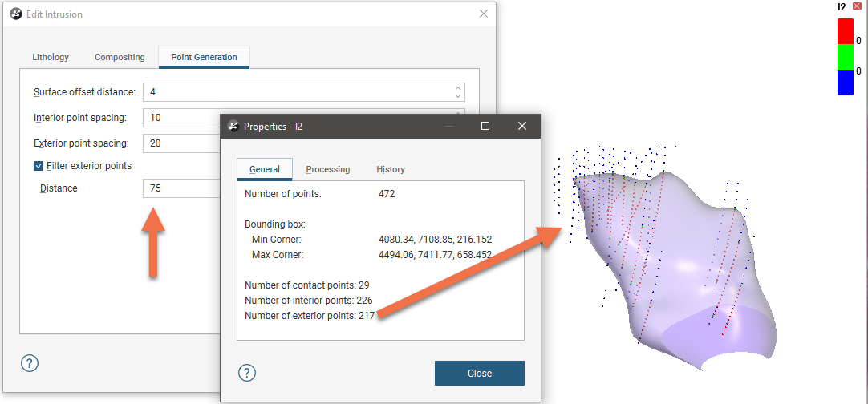Open the Compositing tab
Image resolution: width=868 pixels, height=404 pixels.
[x=120, y=57]
